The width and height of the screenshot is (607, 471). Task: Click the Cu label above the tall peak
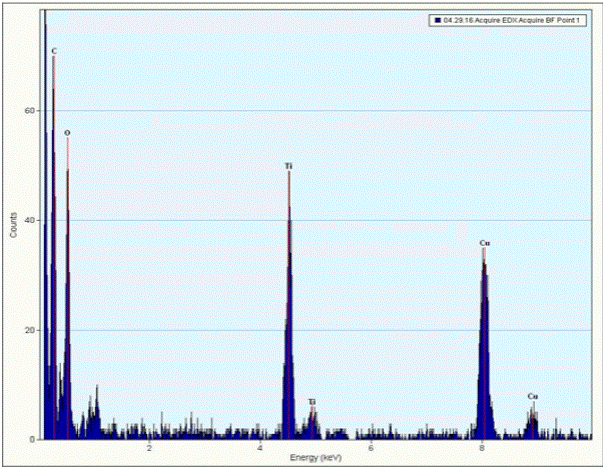[484, 243]
